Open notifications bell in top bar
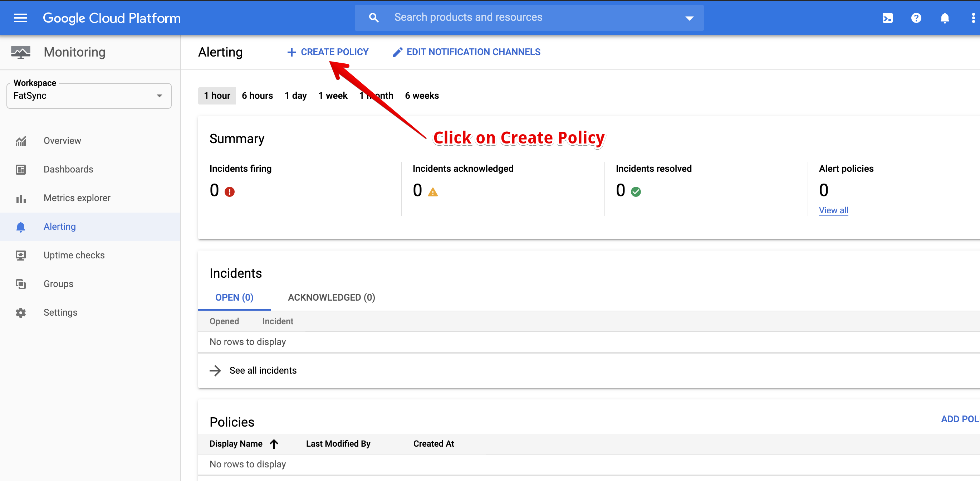 point(945,18)
